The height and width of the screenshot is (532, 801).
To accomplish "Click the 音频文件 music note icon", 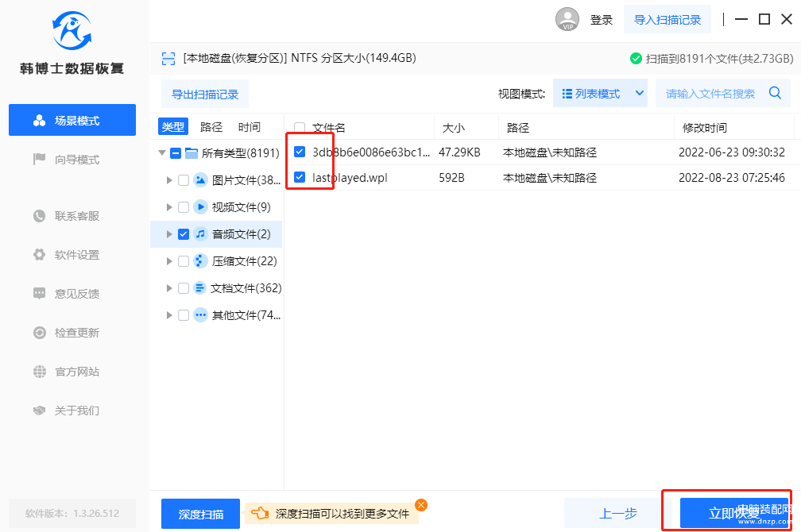I will click(201, 233).
